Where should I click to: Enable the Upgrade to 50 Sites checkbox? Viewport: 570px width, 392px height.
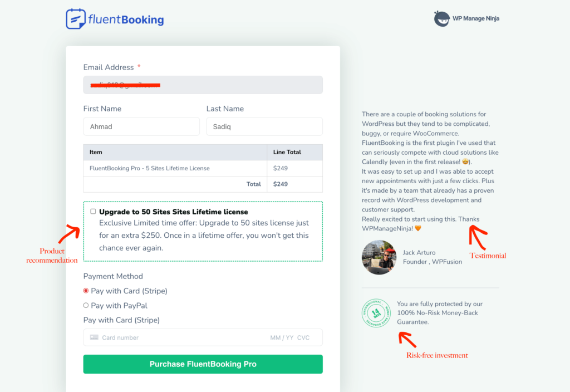[x=93, y=212]
